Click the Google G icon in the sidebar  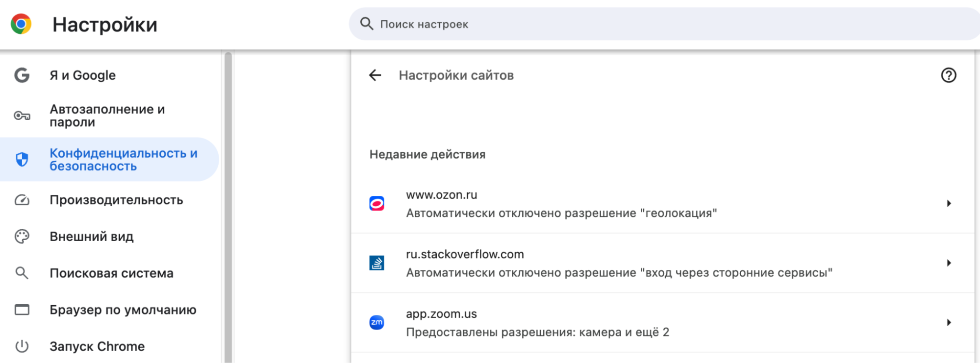[x=22, y=75]
